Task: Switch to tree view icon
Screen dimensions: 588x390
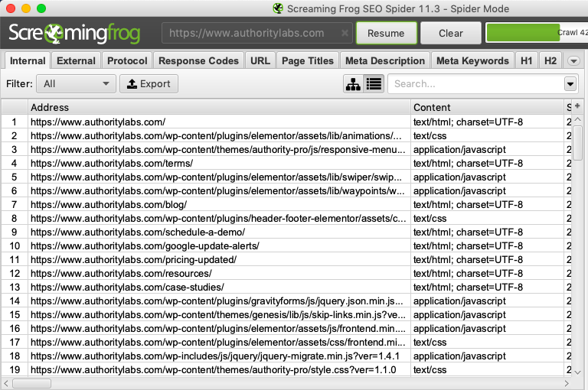Action: (353, 83)
